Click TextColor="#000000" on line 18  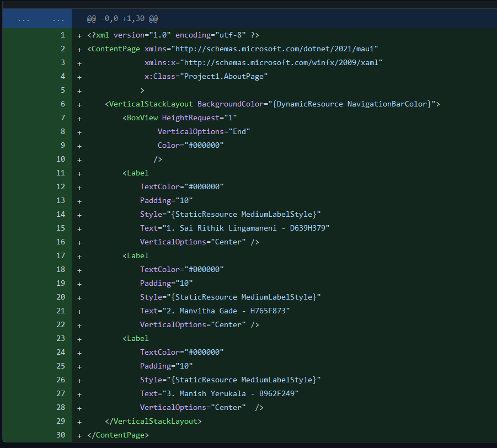tap(181, 269)
